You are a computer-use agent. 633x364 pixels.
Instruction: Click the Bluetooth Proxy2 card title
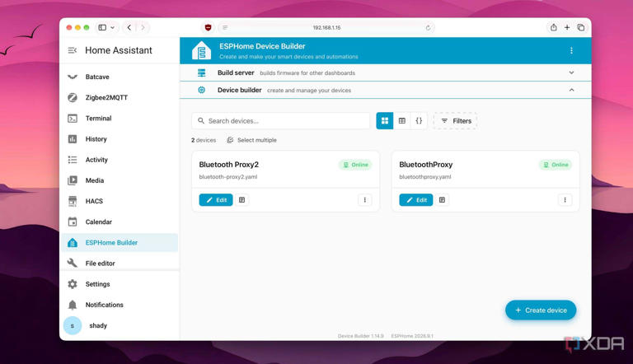point(228,165)
